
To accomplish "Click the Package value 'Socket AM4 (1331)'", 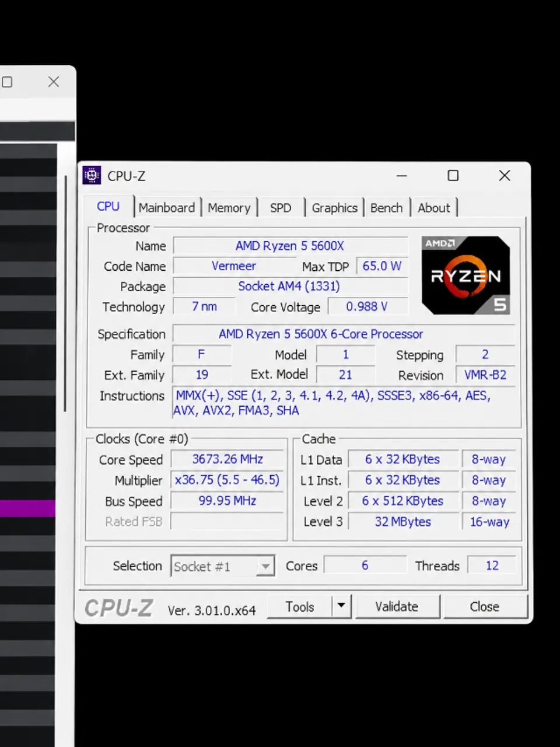I will click(x=290, y=286).
